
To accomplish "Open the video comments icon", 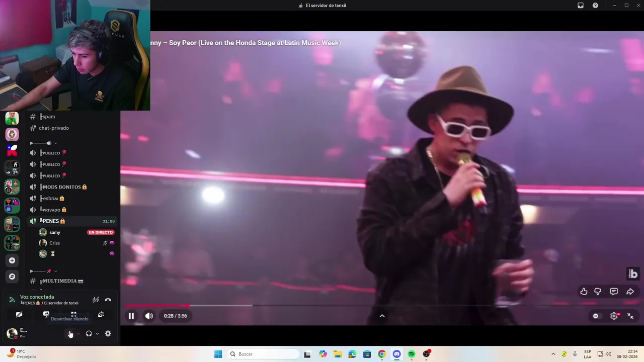I will (614, 292).
